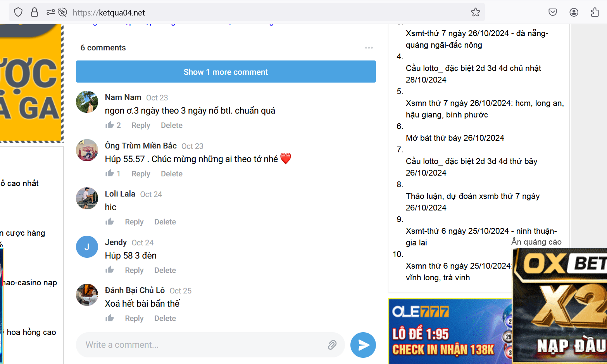Like Jendy's comment with thumbs up
The height and width of the screenshot is (364, 607).
(110, 270)
